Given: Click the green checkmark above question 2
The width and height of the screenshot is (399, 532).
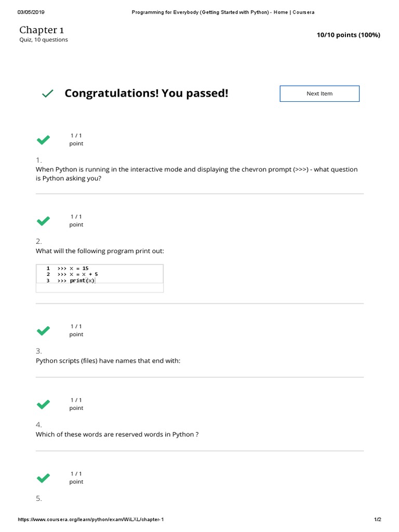Looking at the screenshot, I should click(x=43, y=221).
